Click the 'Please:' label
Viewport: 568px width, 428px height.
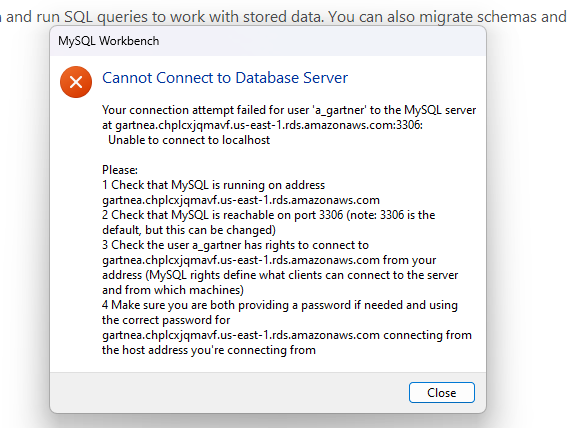pos(120,170)
